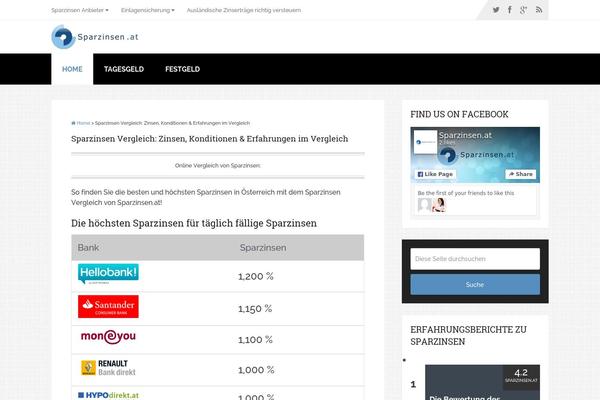Click the breadcrumb home icon

point(73,123)
